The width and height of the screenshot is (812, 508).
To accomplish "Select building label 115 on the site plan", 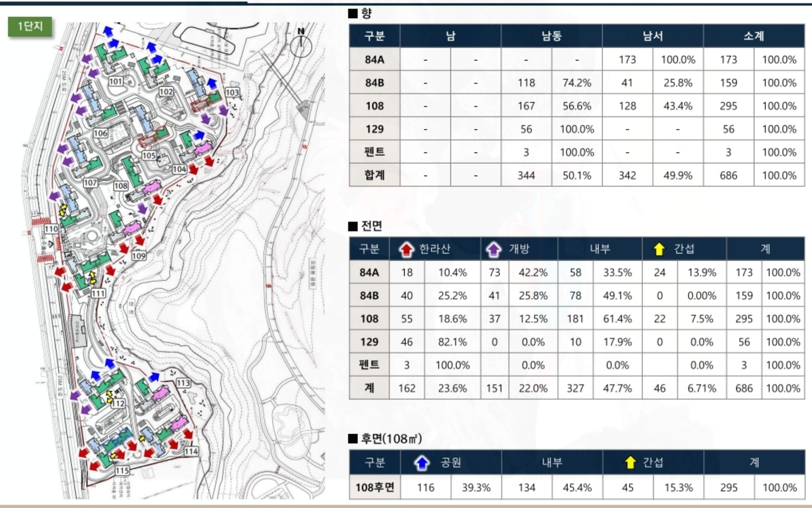I will pyautogui.click(x=122, y=470).
